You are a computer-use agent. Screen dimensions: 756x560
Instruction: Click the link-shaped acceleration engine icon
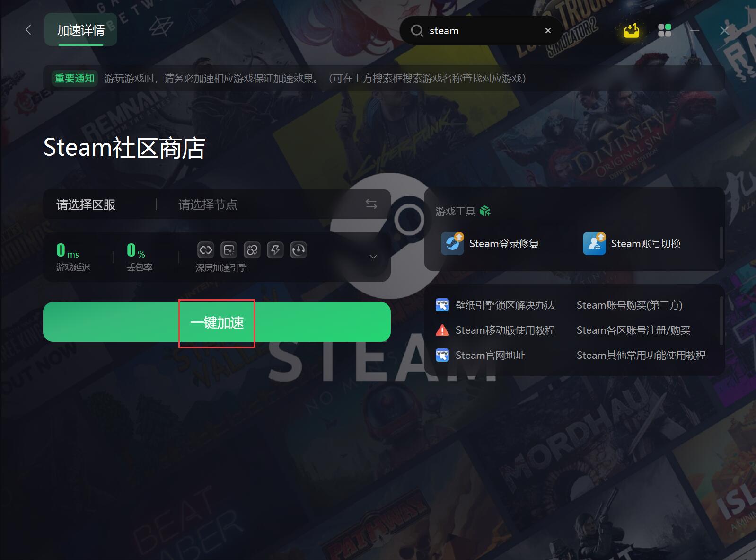[x=206, y=249]
